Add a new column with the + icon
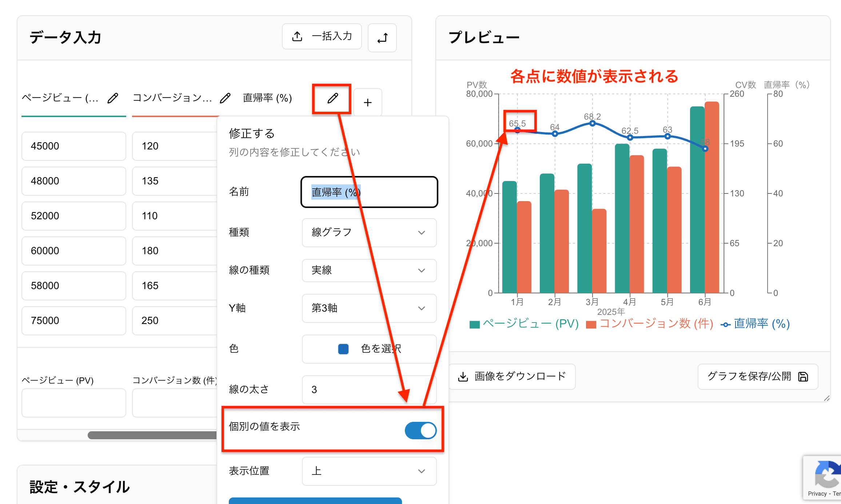The height and width of the screenshot is (504, 841). tap(368, 102)
